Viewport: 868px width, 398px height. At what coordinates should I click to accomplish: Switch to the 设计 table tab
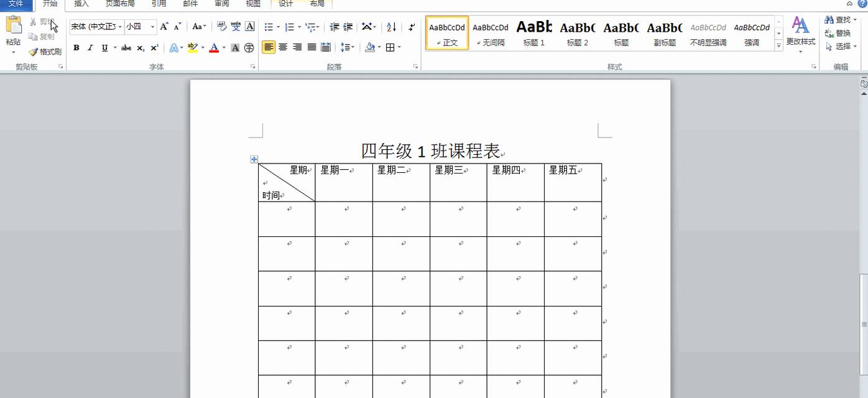click(286, 4)
